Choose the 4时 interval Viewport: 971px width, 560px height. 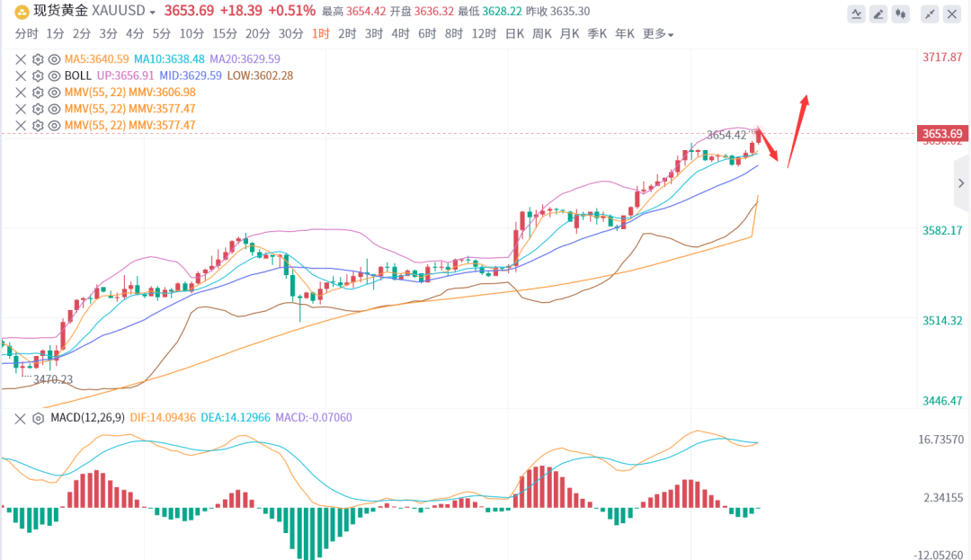coord(400,34)
